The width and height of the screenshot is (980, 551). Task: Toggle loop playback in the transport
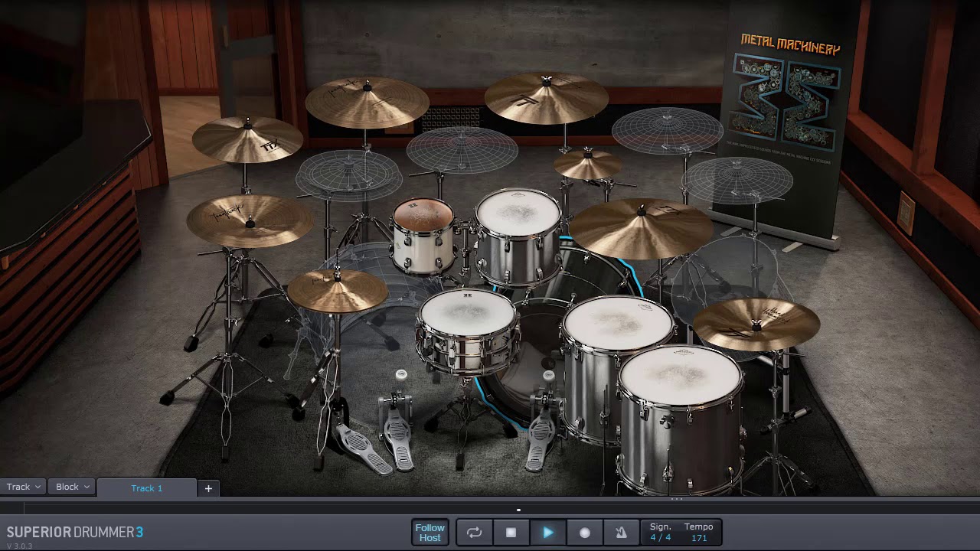475,533
